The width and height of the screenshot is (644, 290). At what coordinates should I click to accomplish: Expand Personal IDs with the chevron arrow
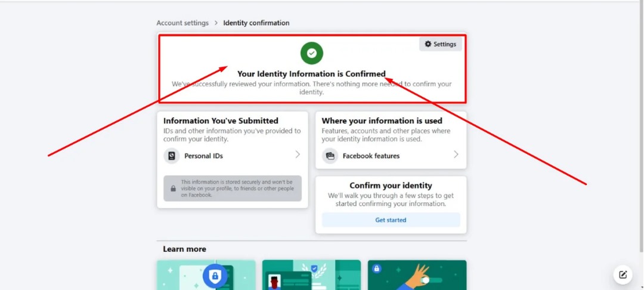click(298, 155)
